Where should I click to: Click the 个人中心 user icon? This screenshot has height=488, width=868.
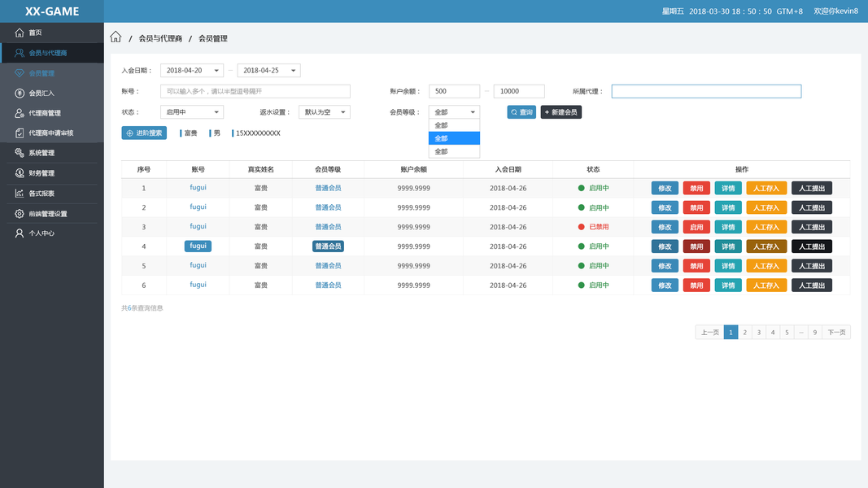[x=20, y=233]
